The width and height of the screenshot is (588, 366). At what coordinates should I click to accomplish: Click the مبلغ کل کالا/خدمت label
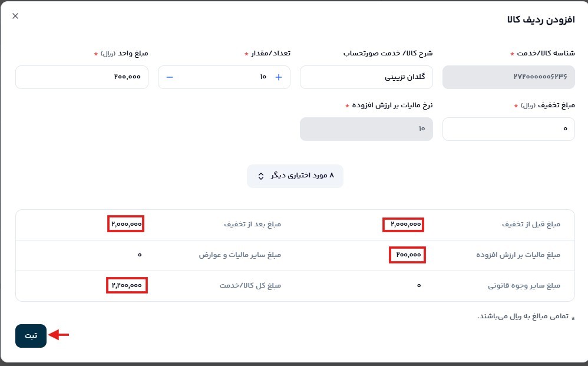250,286
